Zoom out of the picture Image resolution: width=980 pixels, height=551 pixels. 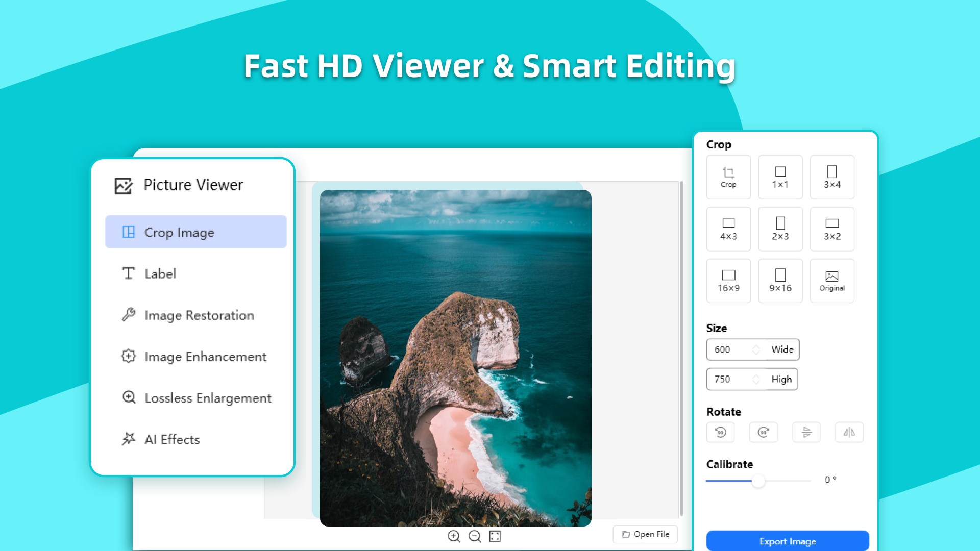[x=475, y=536]
